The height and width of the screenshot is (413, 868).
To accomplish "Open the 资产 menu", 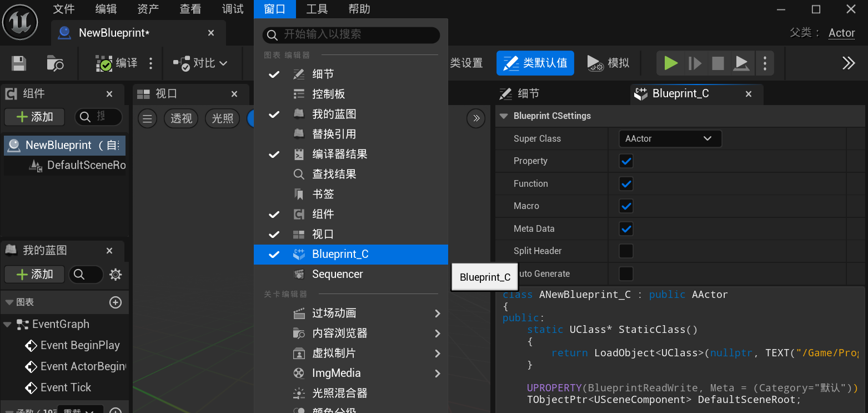I will [x=148, y=9].
